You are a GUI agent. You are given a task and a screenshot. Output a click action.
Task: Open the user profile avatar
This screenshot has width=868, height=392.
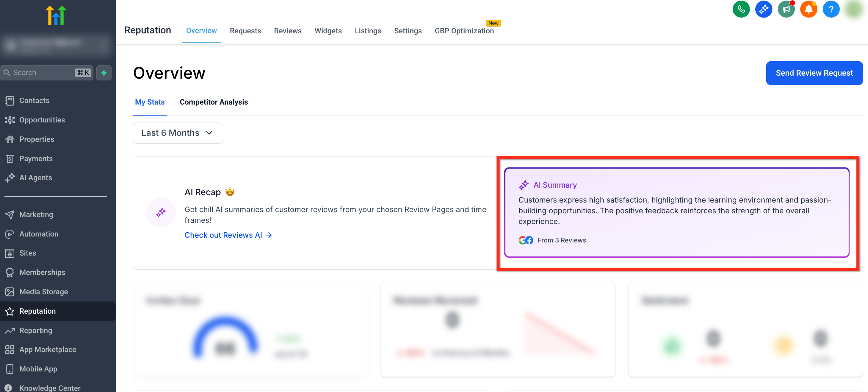853,9
